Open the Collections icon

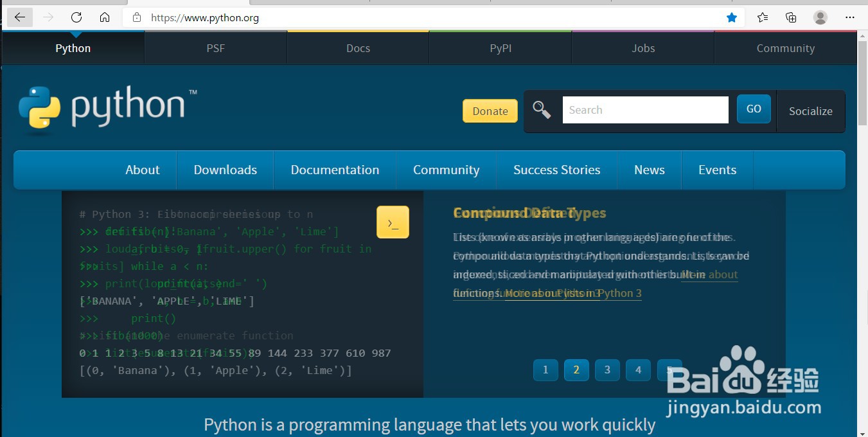(x=790, y=17)
